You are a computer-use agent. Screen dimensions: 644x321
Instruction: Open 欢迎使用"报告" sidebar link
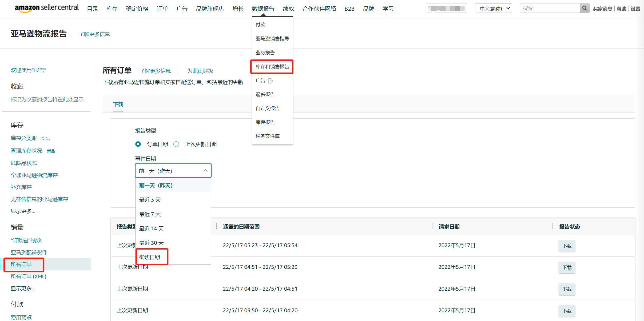click(29, 70)
